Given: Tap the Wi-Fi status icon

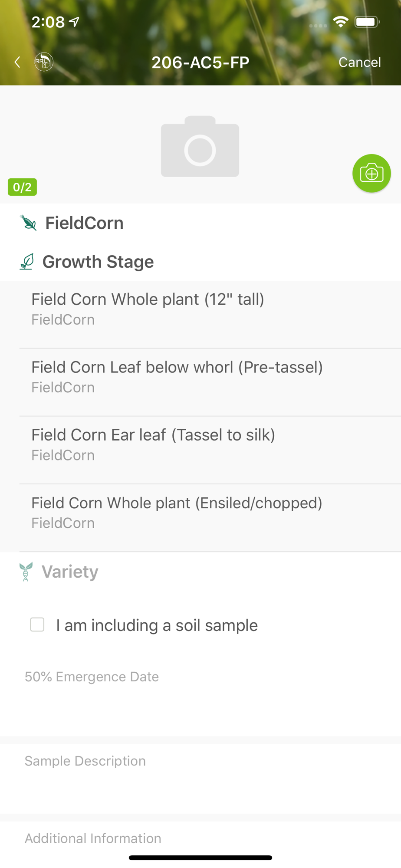Looking at the screenshot, I should [x=341, y=22].
